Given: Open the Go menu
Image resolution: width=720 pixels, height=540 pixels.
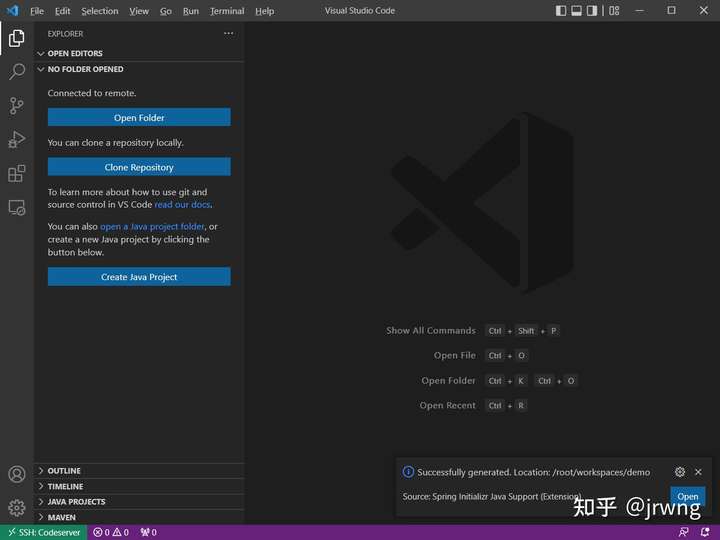Looking at the screenshot, I should point(166,11).
